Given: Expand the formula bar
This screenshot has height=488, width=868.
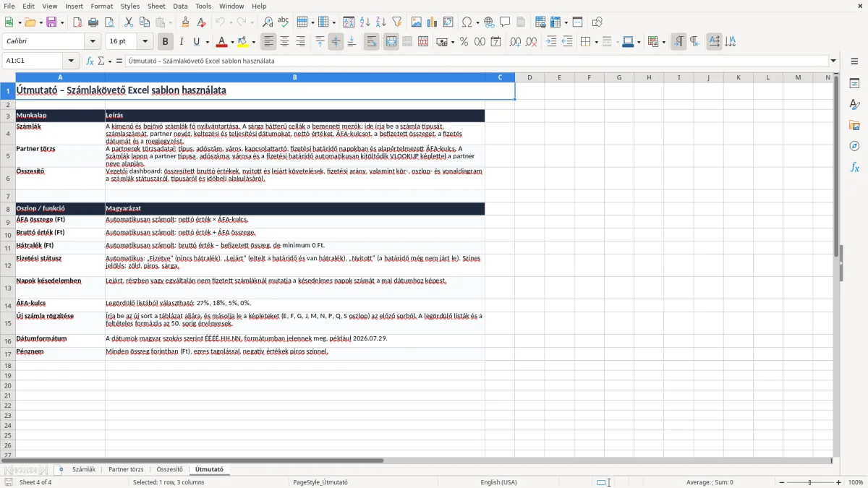Looking at the screenshot, I should click(x=833, y=61).
